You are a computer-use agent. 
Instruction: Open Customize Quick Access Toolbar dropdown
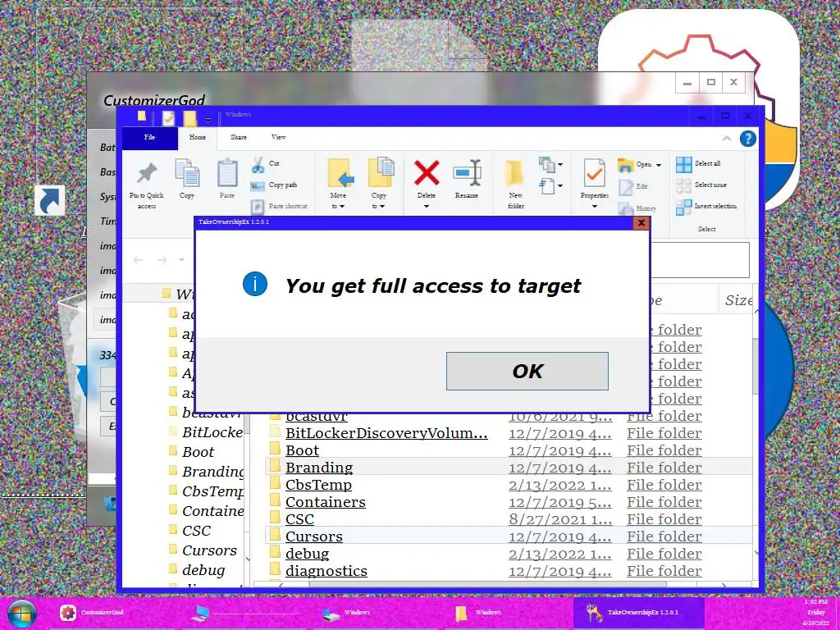click(208, 119)
